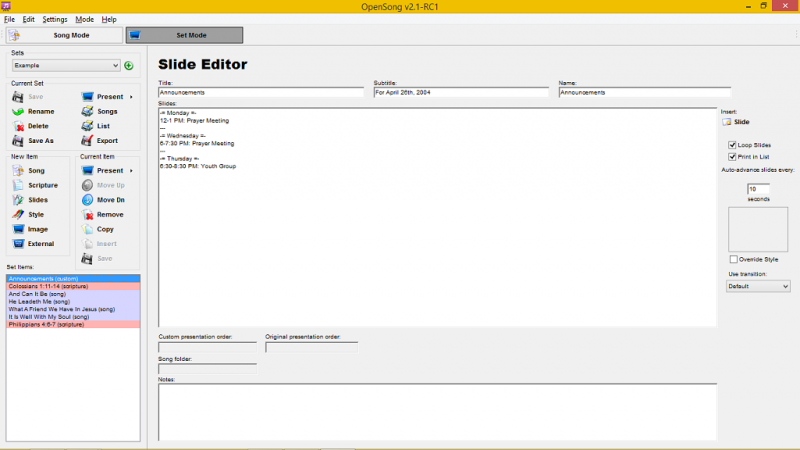Click the Copy item icon
This screenshot has width=800, height=450.
(x=88, y=229)
